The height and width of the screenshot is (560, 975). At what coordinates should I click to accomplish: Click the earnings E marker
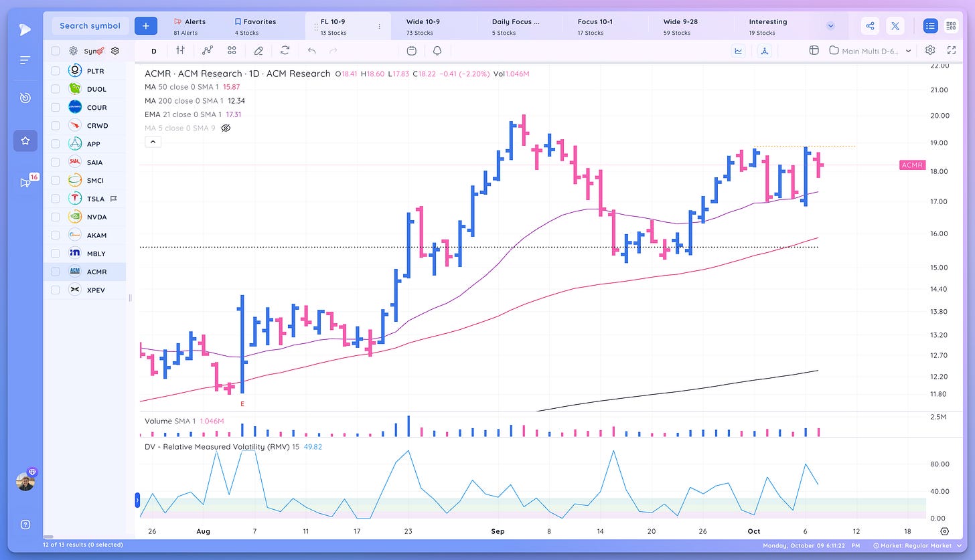(242, 404)
